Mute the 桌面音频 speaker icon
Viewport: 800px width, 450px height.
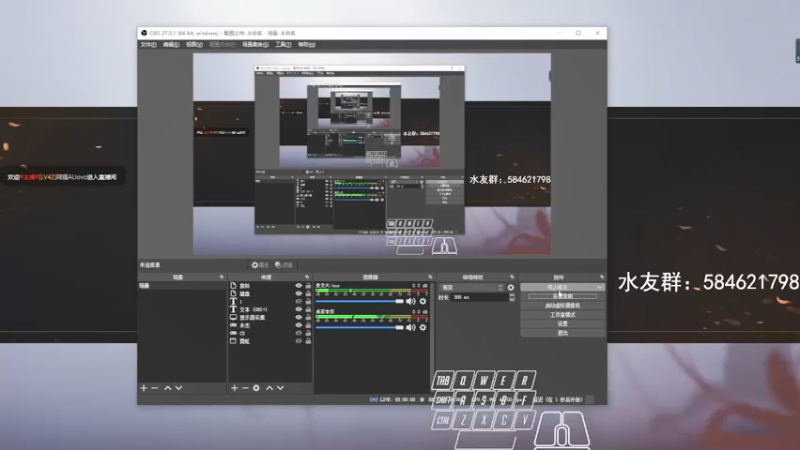pyautogui.click(x=411, y=328)
